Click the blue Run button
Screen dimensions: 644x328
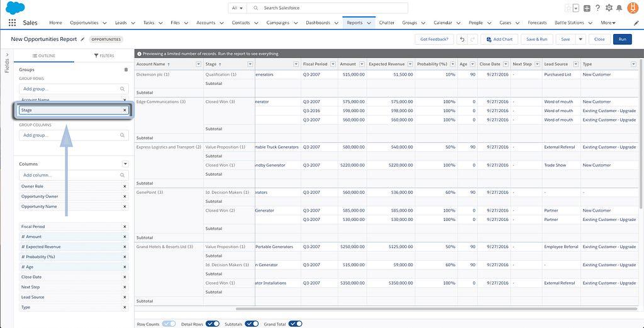click(x=622, y=39)
